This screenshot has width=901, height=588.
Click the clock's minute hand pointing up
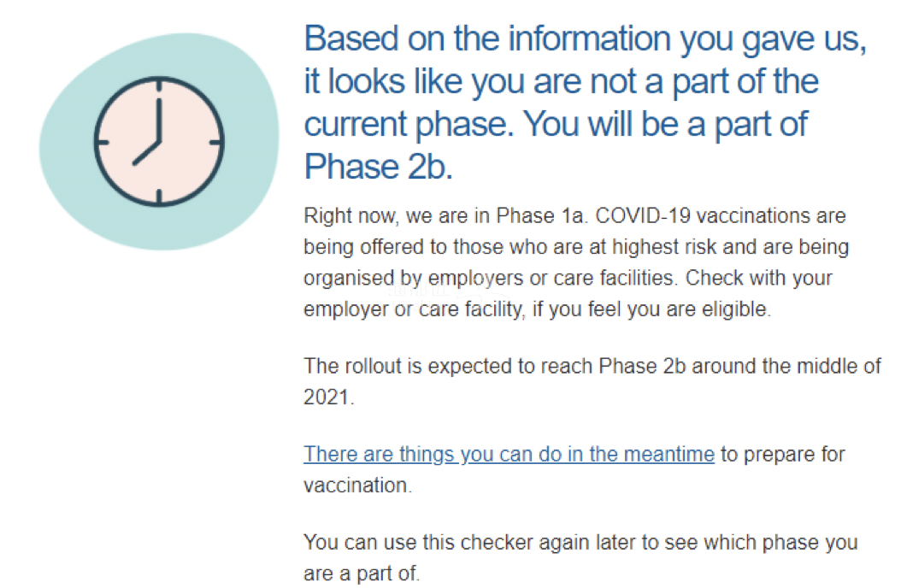(x=159, y=120)
